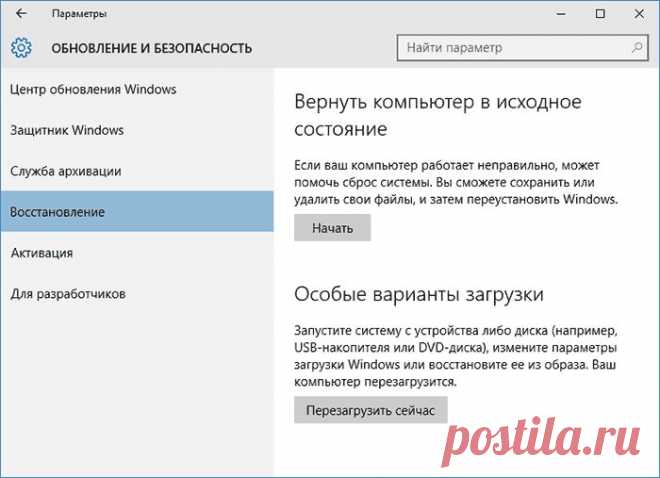660x478 pixels.
Task: Click the Начать button
Action: (x=332, y=228)
